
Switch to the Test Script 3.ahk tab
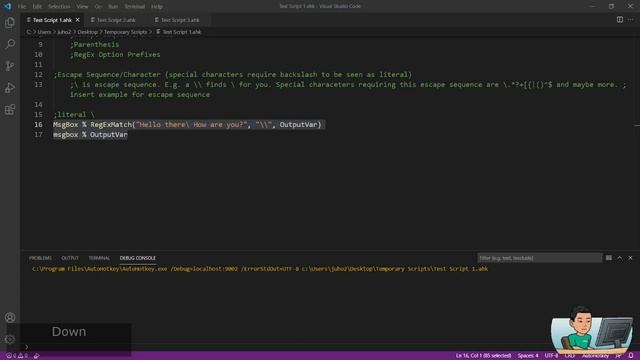[x=180, y=20]
